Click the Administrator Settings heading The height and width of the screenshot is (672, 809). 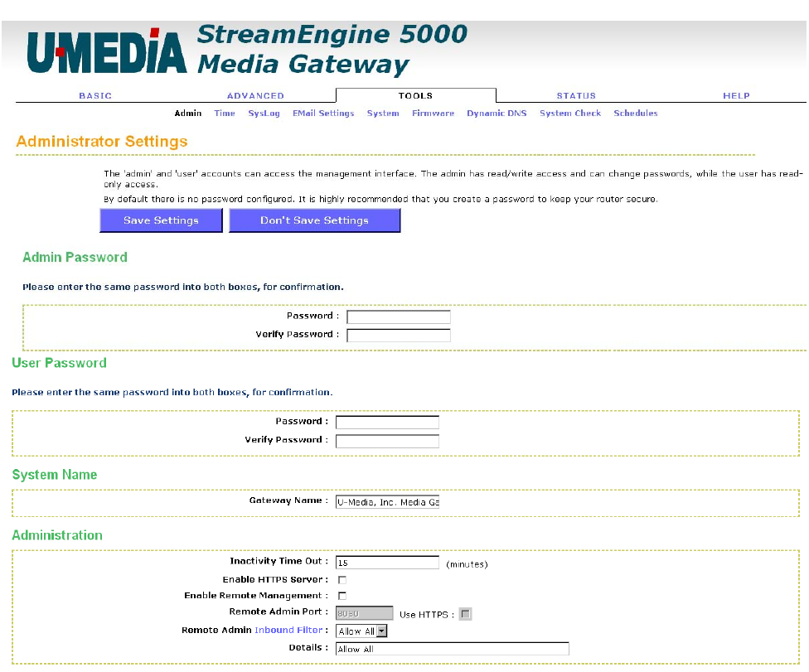pyautogui.click(x=102, y=142)
